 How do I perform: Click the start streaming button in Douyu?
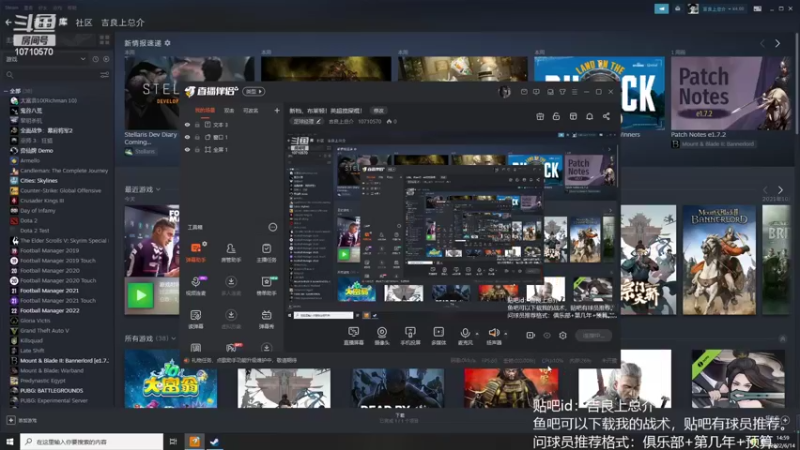coord(593,335)
